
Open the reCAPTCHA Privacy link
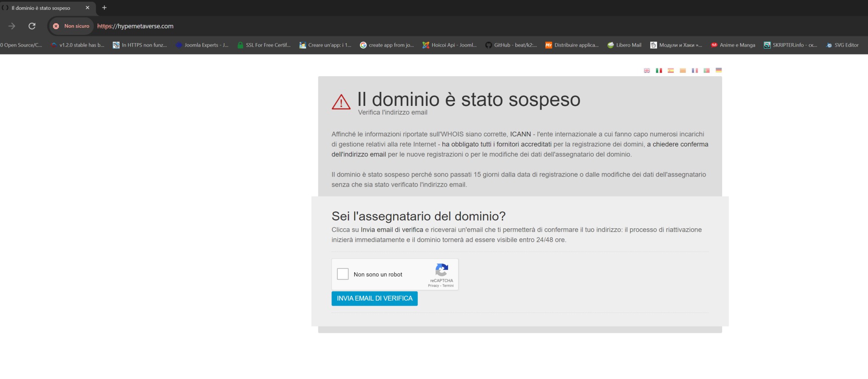[x=433, y=286]
